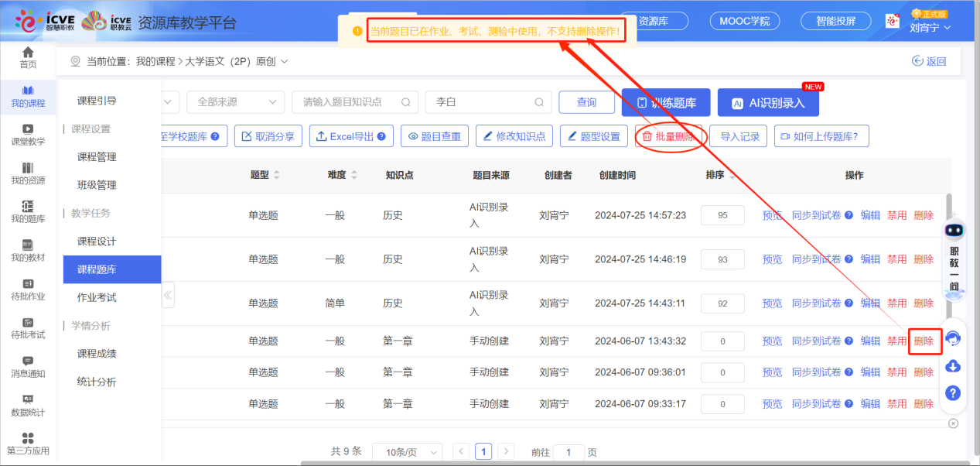Select 作业考试 in the course menu
This screenshot has height=466, width=980.
click(x=97, y=297)
